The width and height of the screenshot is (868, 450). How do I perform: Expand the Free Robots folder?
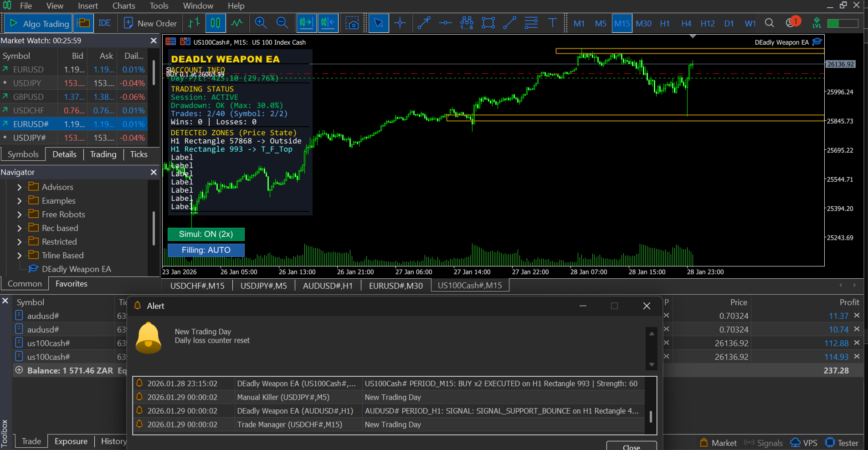click(x=19, y=215)
